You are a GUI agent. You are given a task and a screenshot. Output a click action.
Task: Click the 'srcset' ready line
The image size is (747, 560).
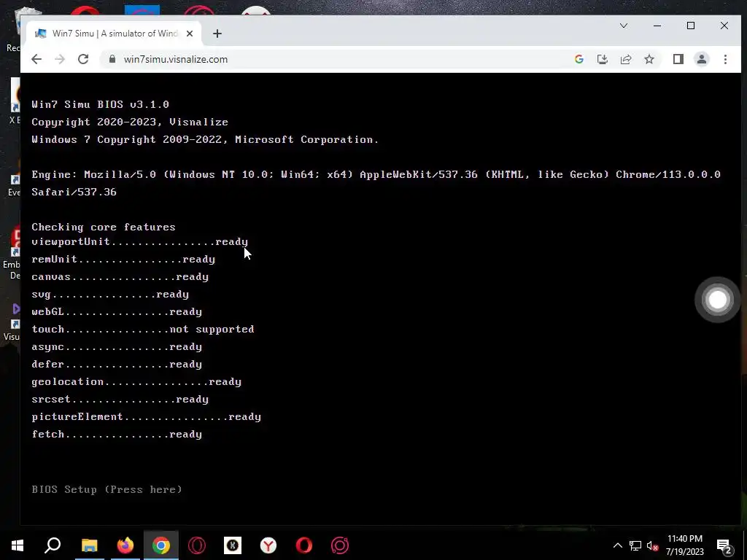(x=120, y=399)
